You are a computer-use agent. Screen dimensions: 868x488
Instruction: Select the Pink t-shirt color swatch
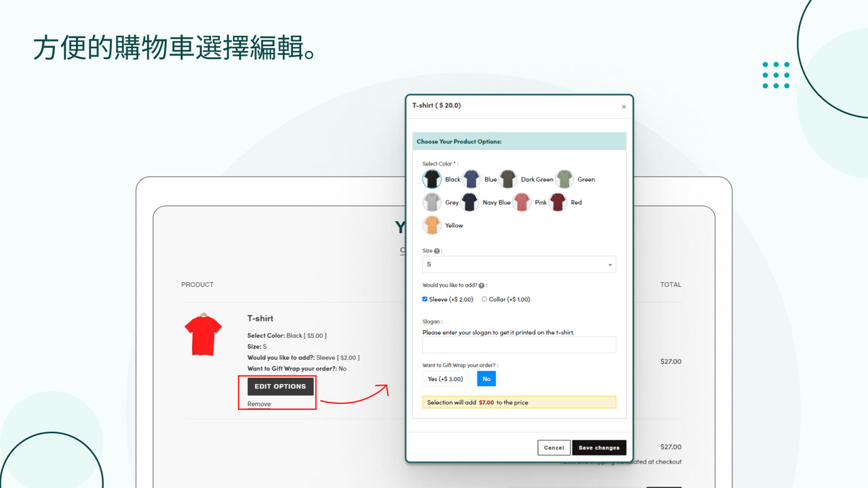[x=521, y=202]
